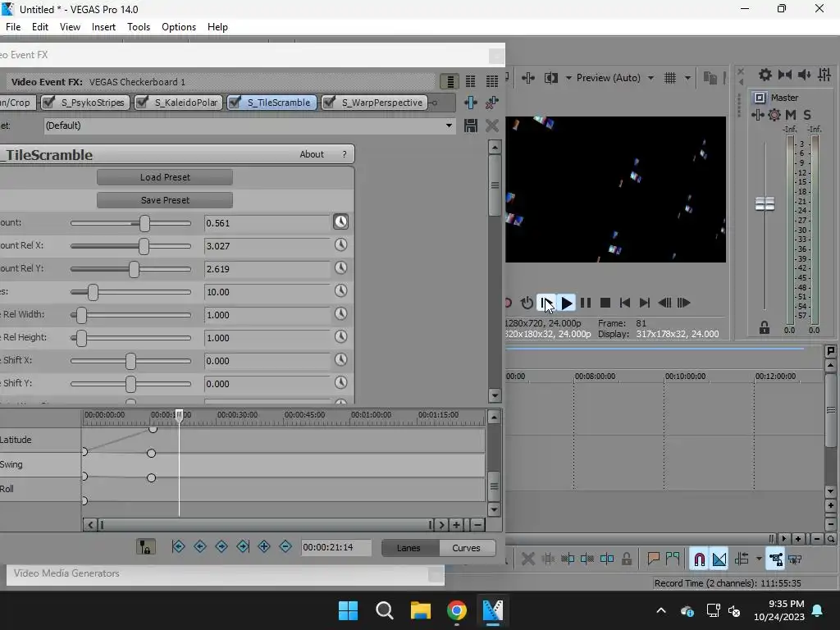Create keyframe with the plus diamond button
The width and height of the screenshot is (840, 630).
click(x=264, y=546)
